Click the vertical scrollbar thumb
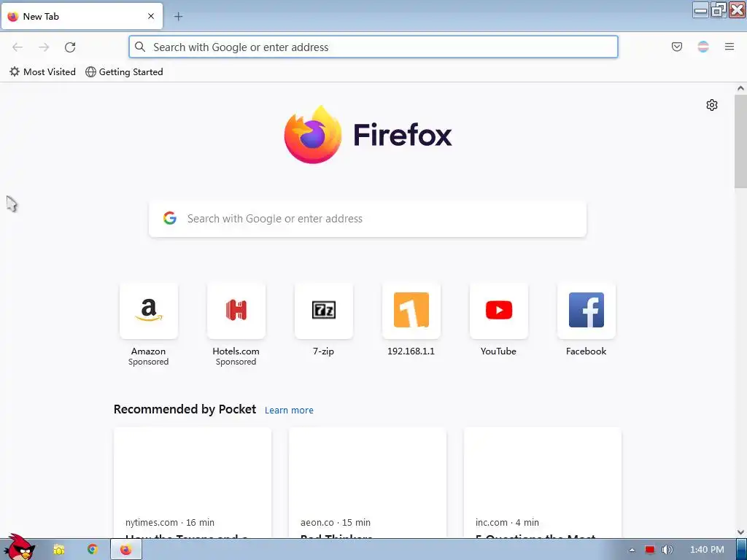 740,141
